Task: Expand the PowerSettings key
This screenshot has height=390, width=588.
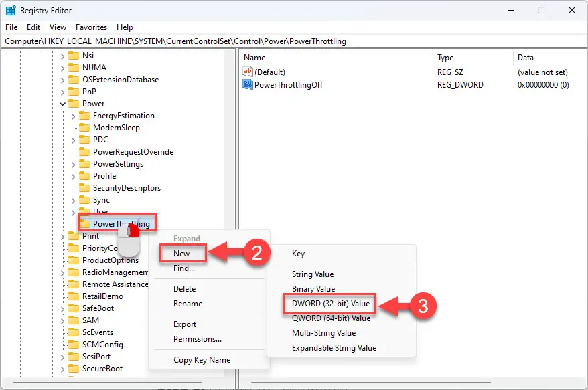Action: coord(74,165)
